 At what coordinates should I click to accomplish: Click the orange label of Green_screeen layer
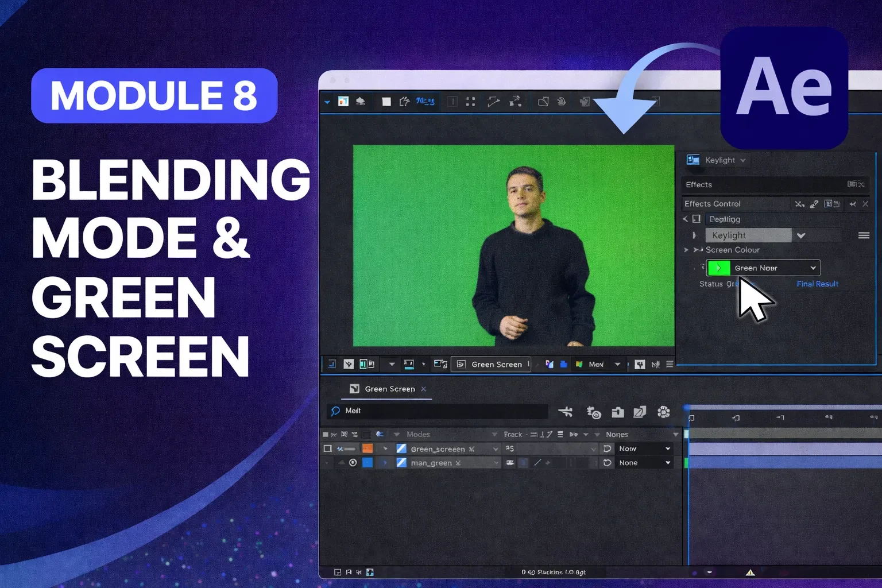367,448
